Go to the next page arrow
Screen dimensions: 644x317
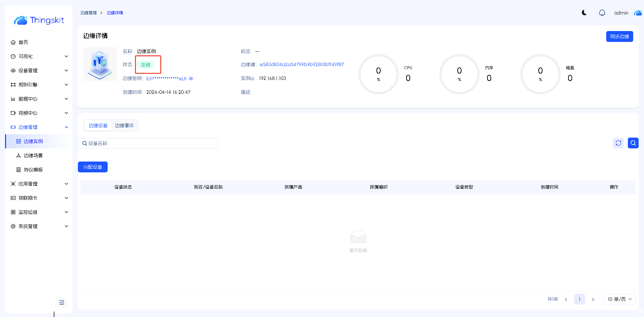point(593,299)
